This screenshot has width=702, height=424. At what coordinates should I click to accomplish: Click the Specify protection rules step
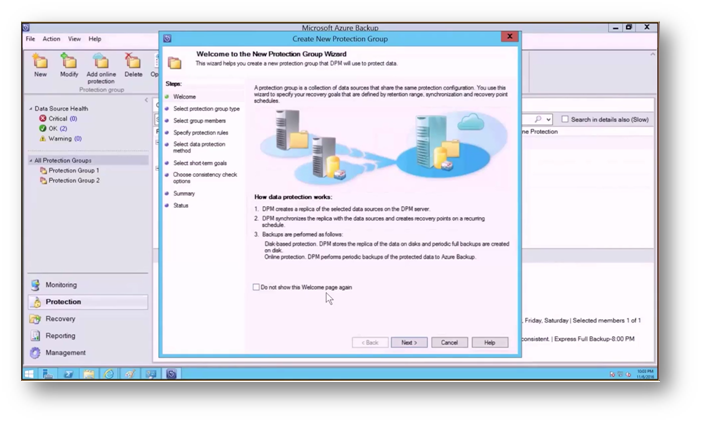[201, 133]
